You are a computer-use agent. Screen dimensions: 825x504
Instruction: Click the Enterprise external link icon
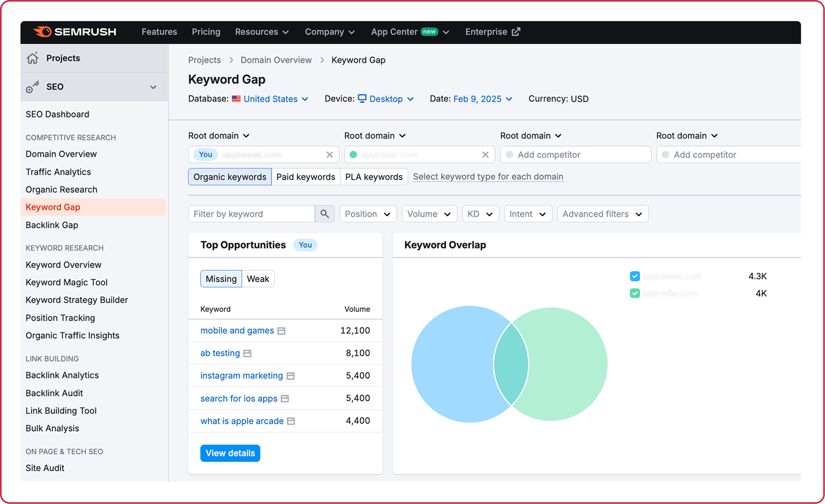[x=516, y=32]
